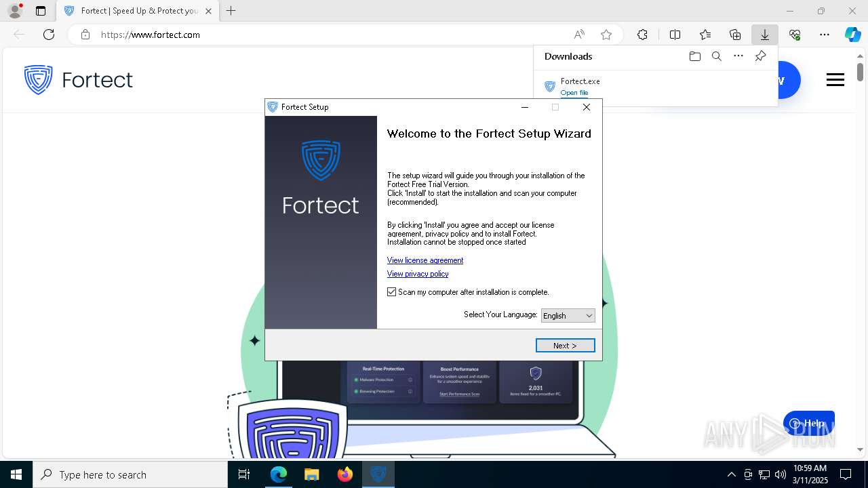Launch Firefox from taskbar
868x488 pixels.
(345, 474)
